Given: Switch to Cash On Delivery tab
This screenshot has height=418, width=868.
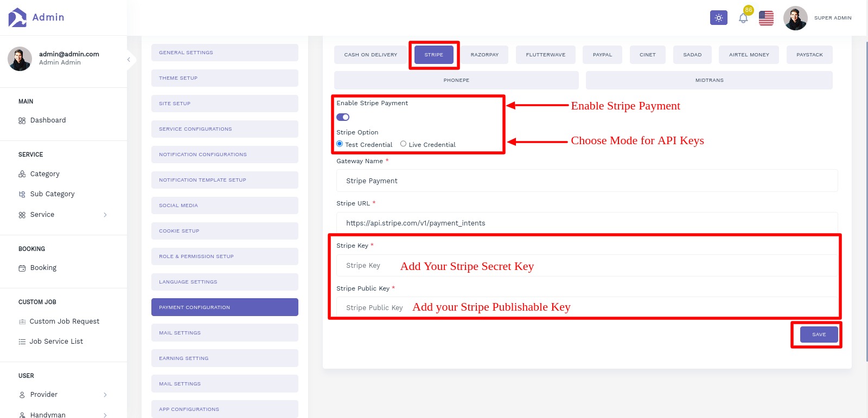Looking at the screenshot, I should click(x=371, y=55).
